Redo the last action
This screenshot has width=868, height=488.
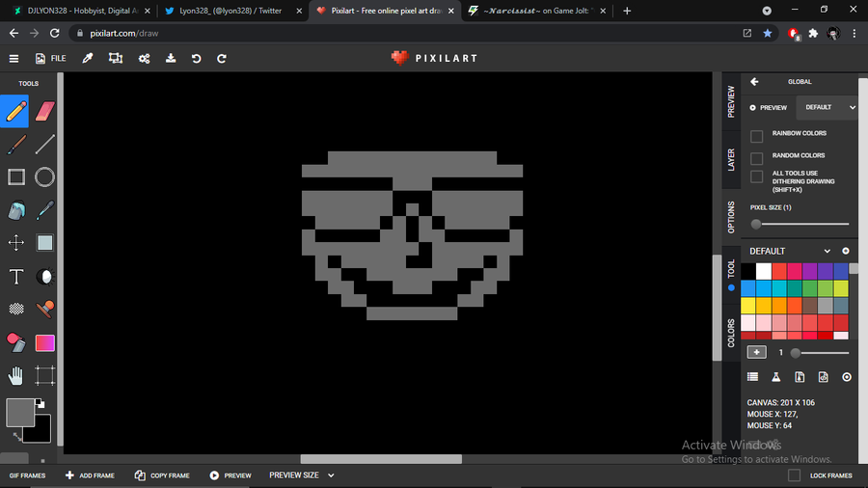222,58
